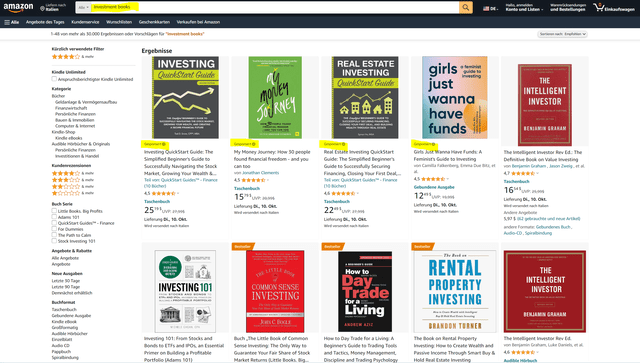Filter by one star & mehr reviews
Image resolution: width=640 pixels, height=363 pixels.
72,193
